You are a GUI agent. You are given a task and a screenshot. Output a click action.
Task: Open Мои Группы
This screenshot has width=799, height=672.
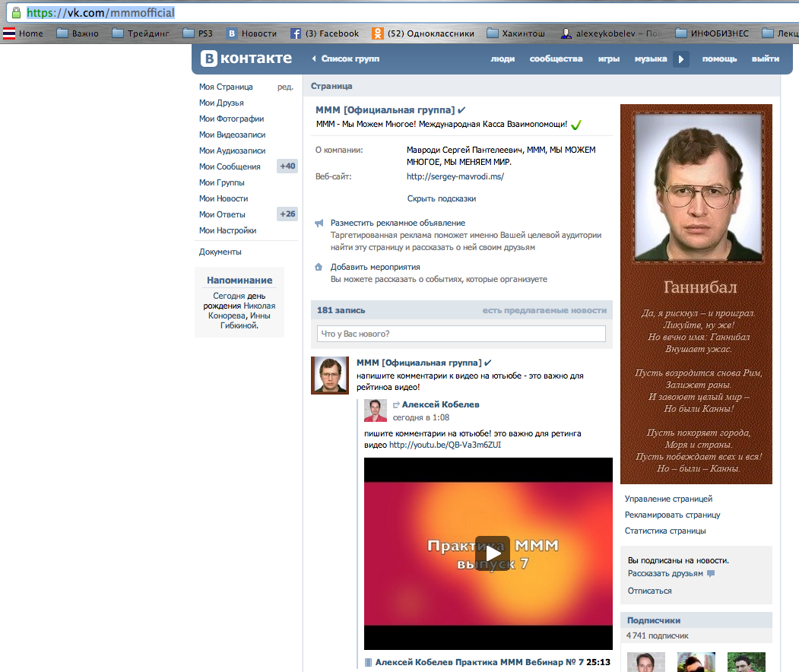[x=222, y=182]
